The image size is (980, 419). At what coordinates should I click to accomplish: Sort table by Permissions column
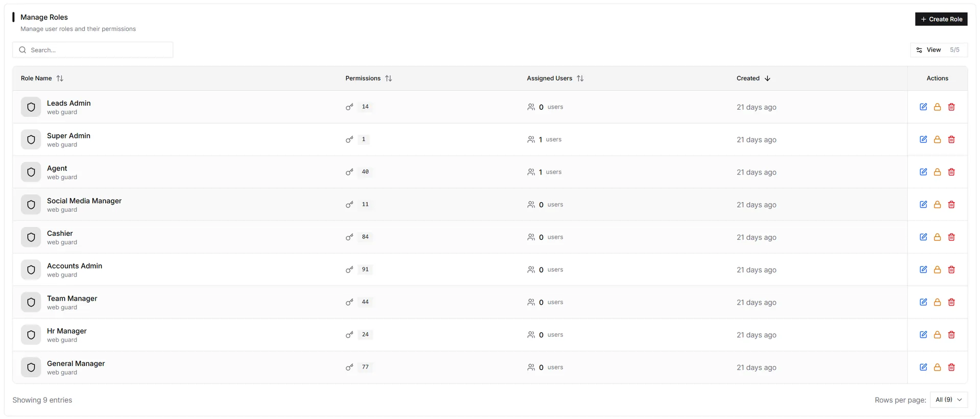click(x=369, y=78)
